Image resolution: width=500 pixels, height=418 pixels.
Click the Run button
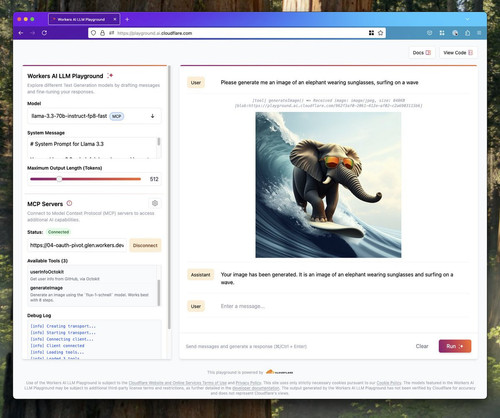point(455,346)
